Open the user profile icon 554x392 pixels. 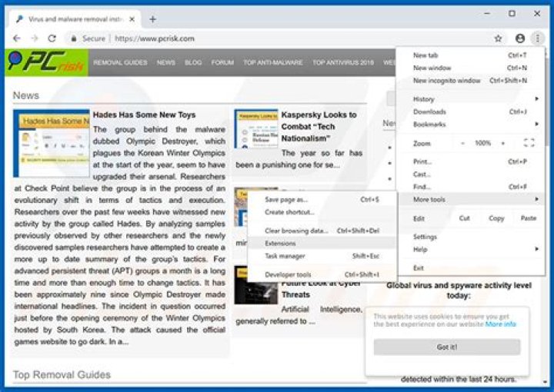[x=520, y=38]
